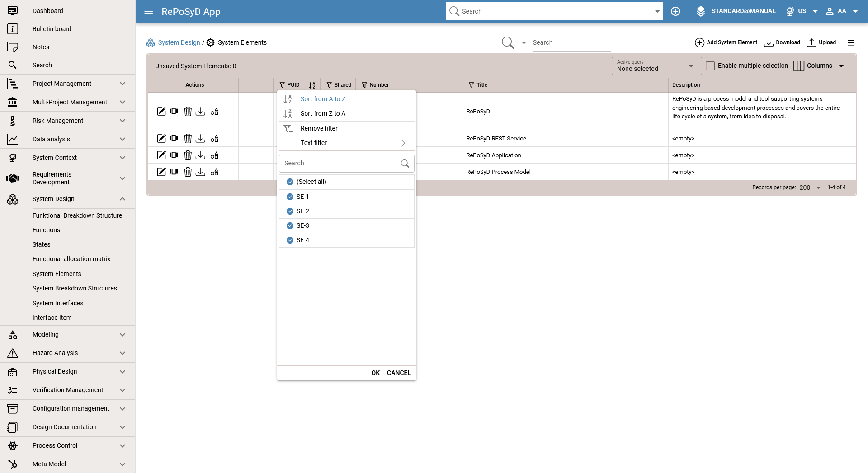Click the table Search field above the grid
Image resolution: width=868 pixels, height=473 pixels.
tap(572, 42)
